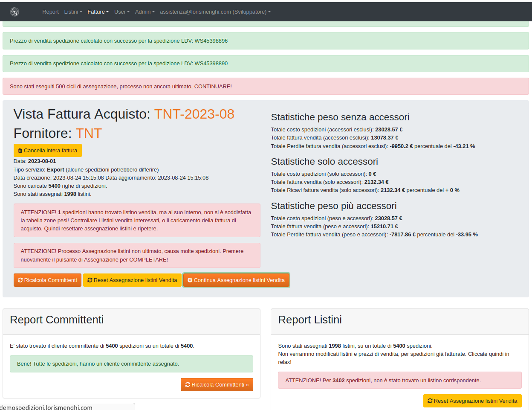Click the 'Processo Assegnazione listini non ultimato' warning
The height and width of the screenshot is (410, 532).
(x=137, y=256)
